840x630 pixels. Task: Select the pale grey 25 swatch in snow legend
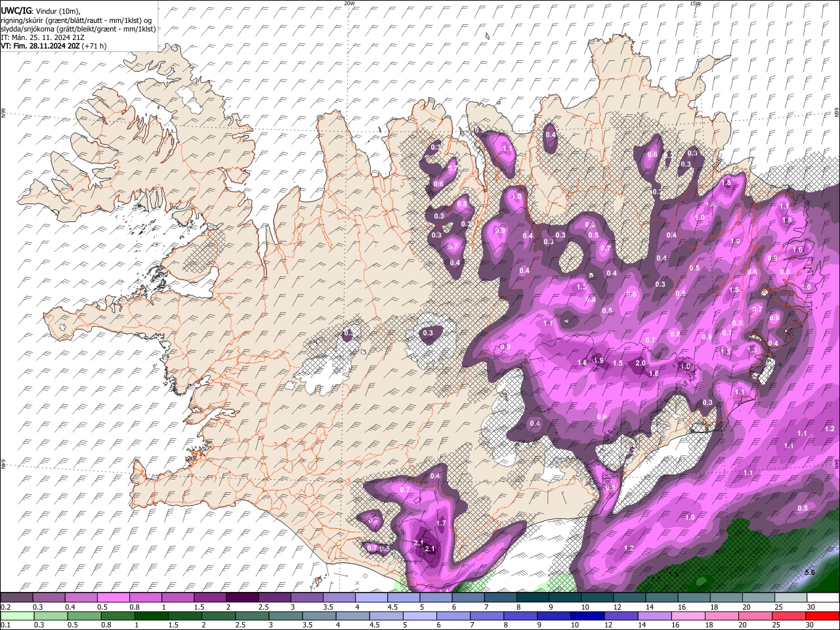(791, 598)
